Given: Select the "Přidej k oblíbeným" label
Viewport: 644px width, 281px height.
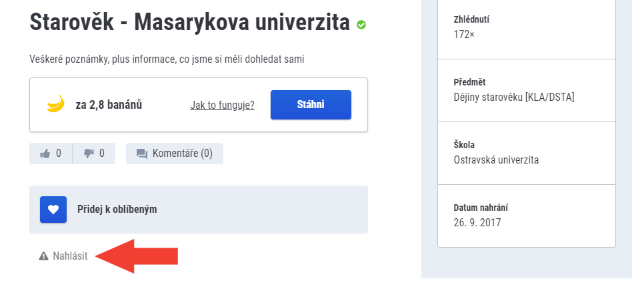Looking at the screenshot, I should (x=117, y=209).
